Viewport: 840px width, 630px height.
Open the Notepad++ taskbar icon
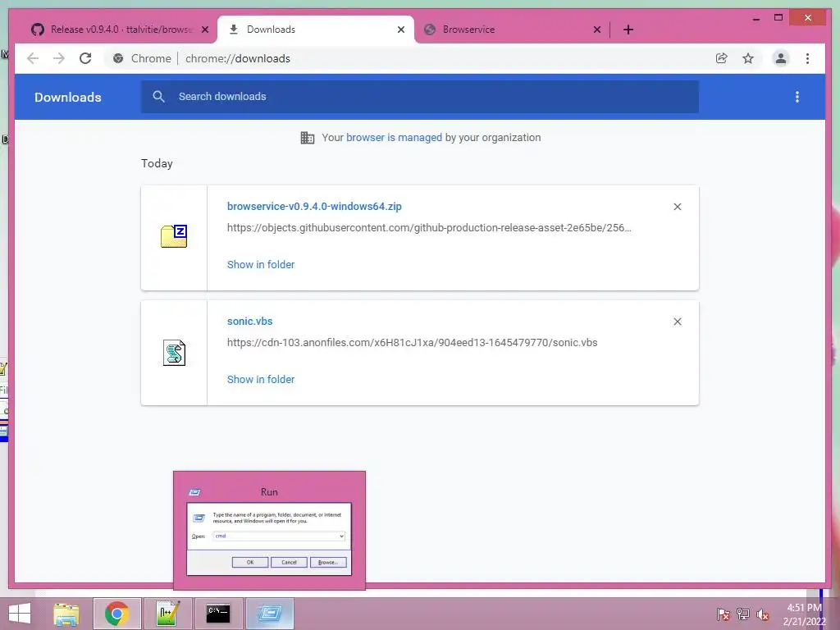point(168,614)
